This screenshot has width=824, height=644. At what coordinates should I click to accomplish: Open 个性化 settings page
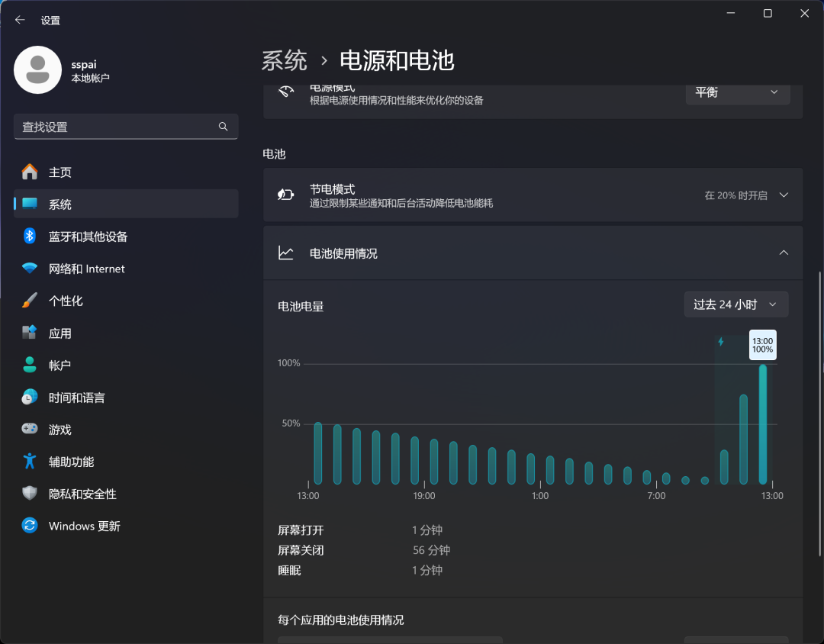point(126,301)
